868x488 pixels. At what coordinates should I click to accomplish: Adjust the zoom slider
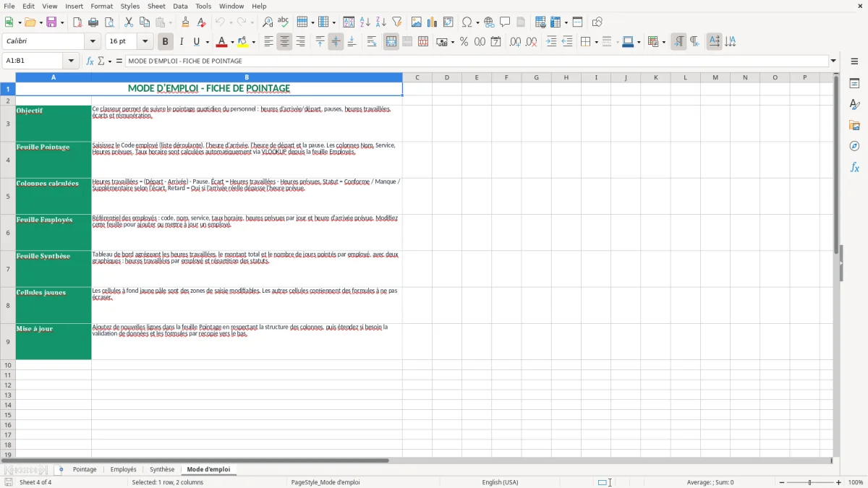click(x=809, y=482)
